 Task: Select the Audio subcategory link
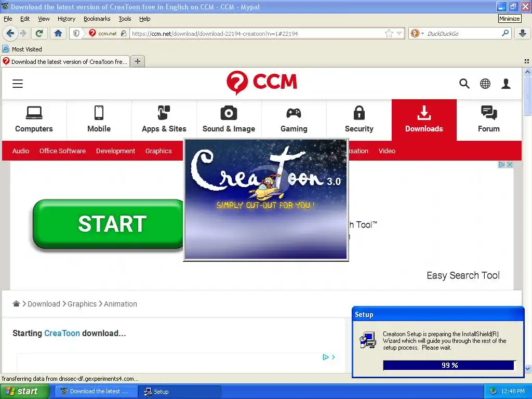[x=21, y=151]
